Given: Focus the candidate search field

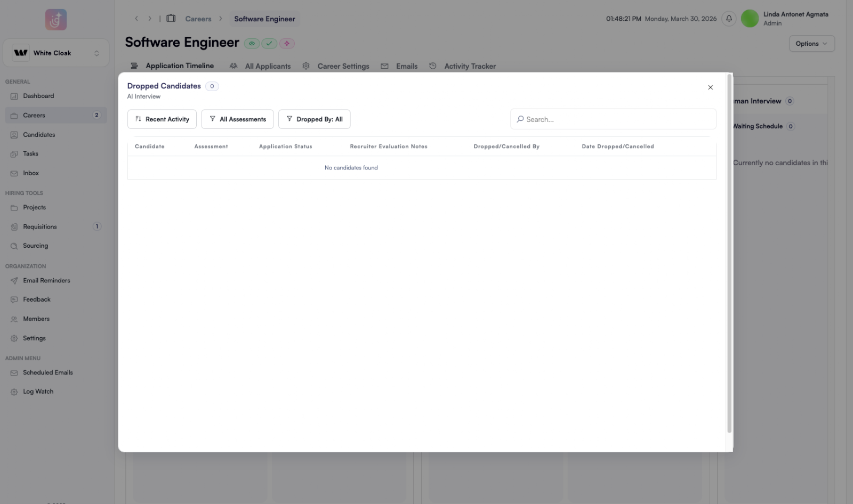Looking at the screenshot, I should click(613, 119).
